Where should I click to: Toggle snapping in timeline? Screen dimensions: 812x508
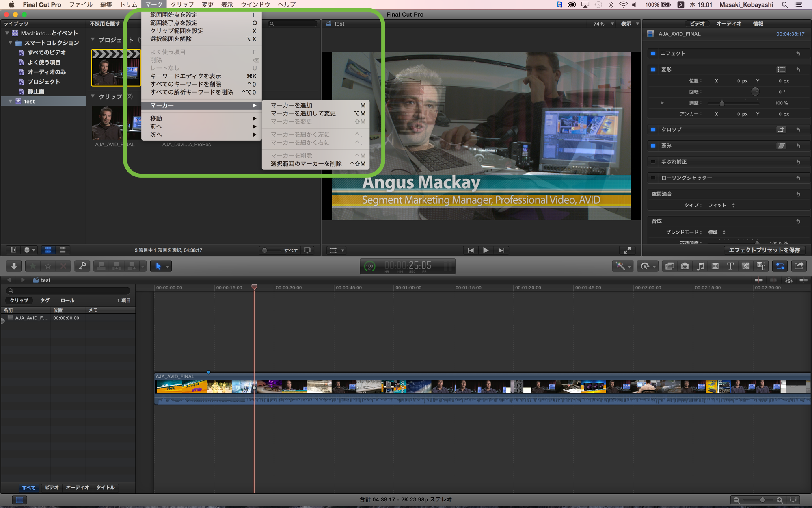[803, 280]
